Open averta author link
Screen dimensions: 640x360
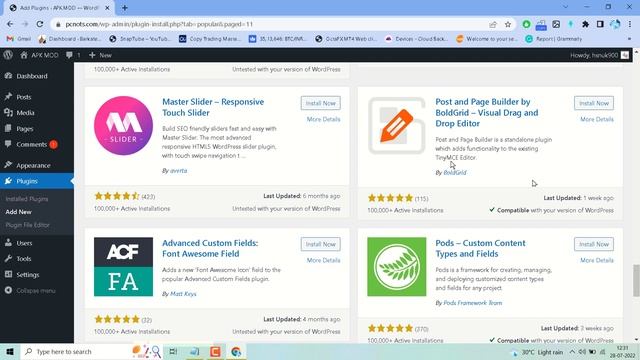(178, 171)
